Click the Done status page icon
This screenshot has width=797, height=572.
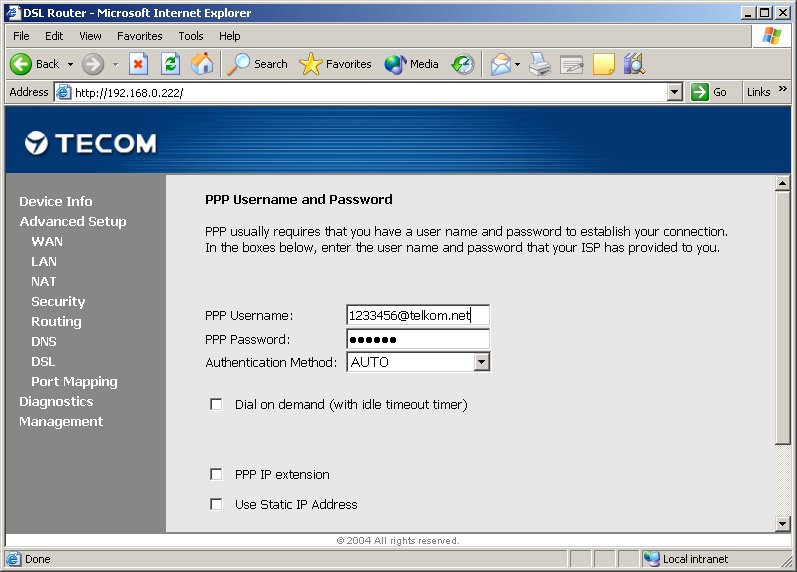pyautogui.click(x=14, y=559)
